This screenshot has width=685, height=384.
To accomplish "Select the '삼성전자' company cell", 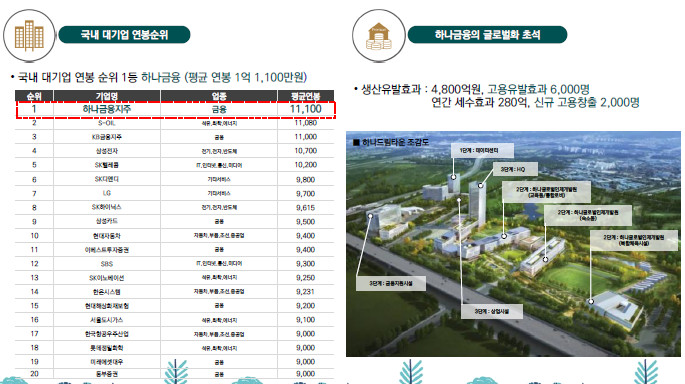I will click(x=107, y=151).
